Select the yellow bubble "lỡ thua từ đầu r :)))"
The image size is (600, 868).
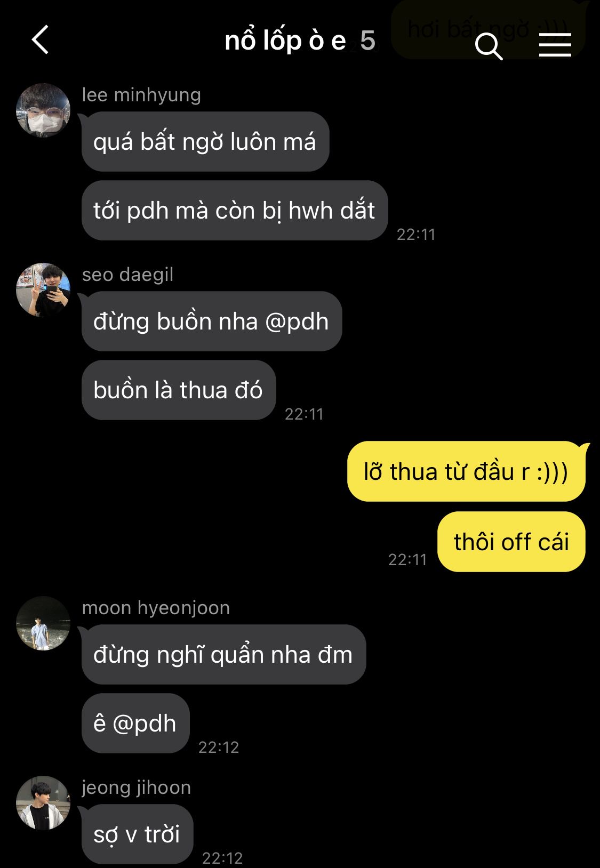(466, 471)
